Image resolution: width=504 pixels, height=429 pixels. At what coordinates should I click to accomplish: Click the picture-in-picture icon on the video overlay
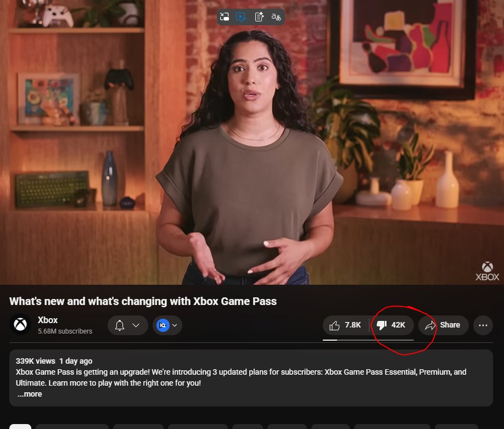(x=225, y=16)
